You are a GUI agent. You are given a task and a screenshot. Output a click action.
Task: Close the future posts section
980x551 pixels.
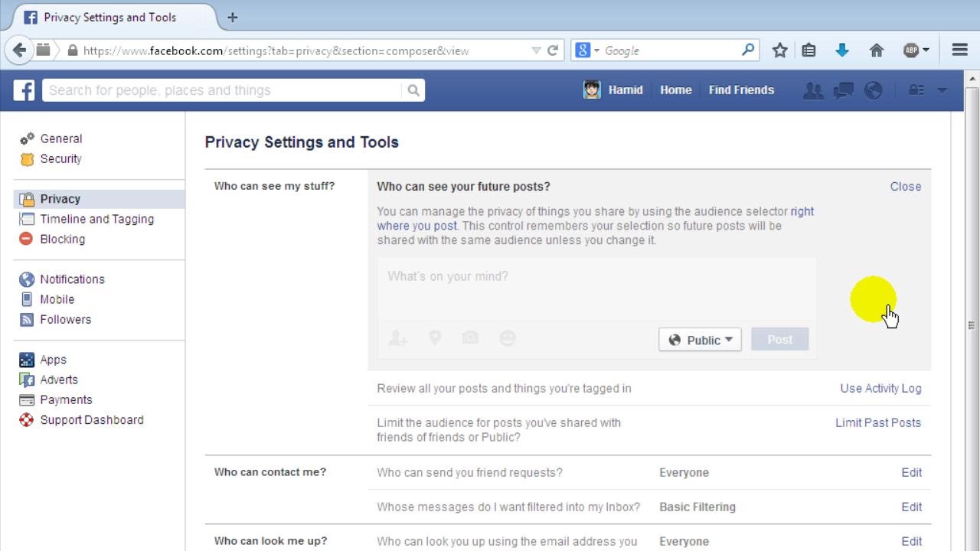[x=905, y=187]
